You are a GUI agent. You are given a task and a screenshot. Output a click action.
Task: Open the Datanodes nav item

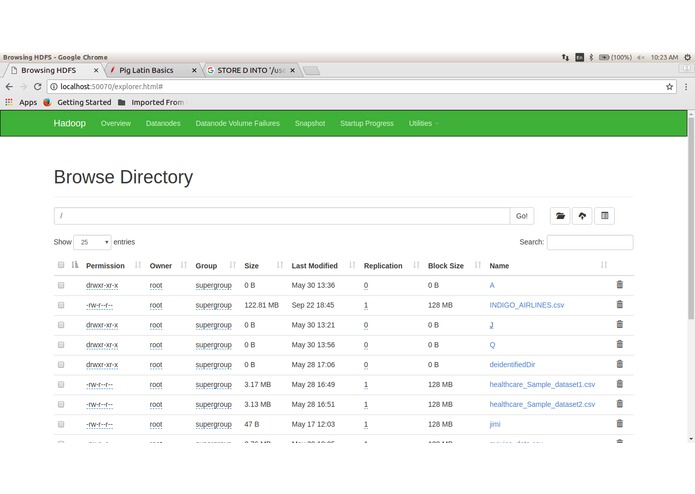[163, 123]
